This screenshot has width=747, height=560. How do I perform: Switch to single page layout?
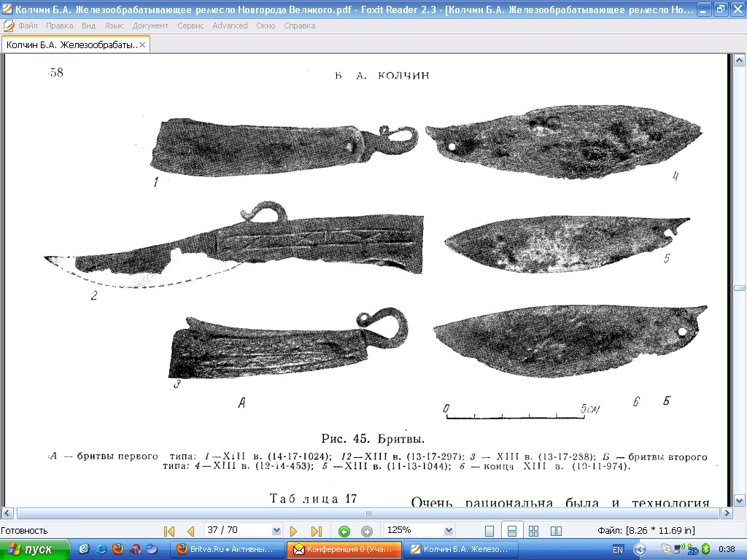tap(489, 531)
